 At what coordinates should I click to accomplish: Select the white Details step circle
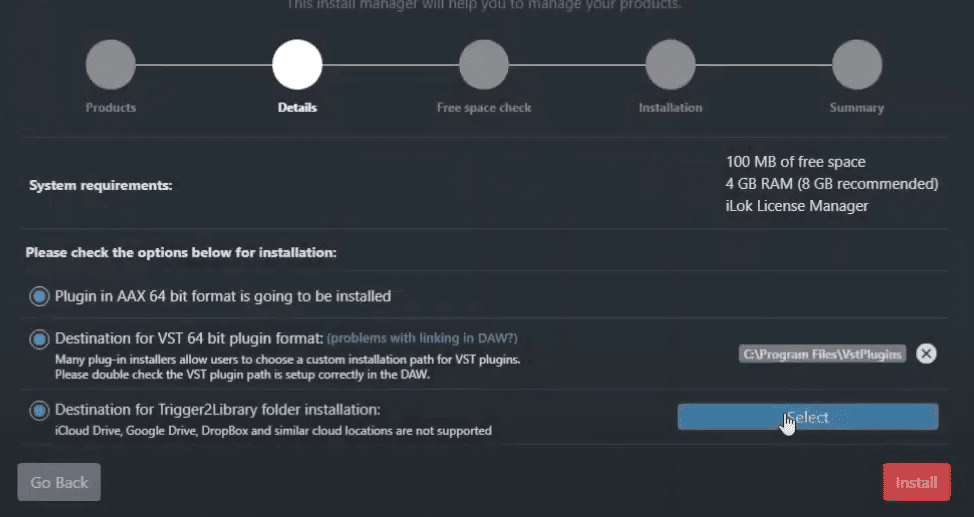tap(297, 65)
